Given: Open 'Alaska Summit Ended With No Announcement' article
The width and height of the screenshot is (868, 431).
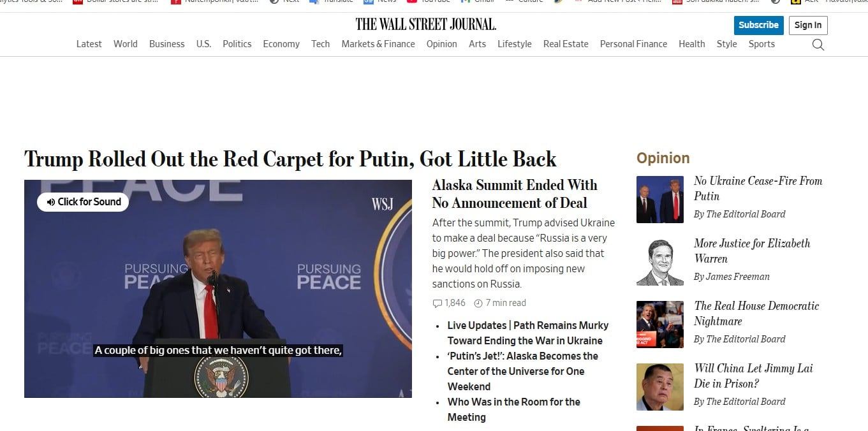Looking at the screenshot, I should click(515, 194).
